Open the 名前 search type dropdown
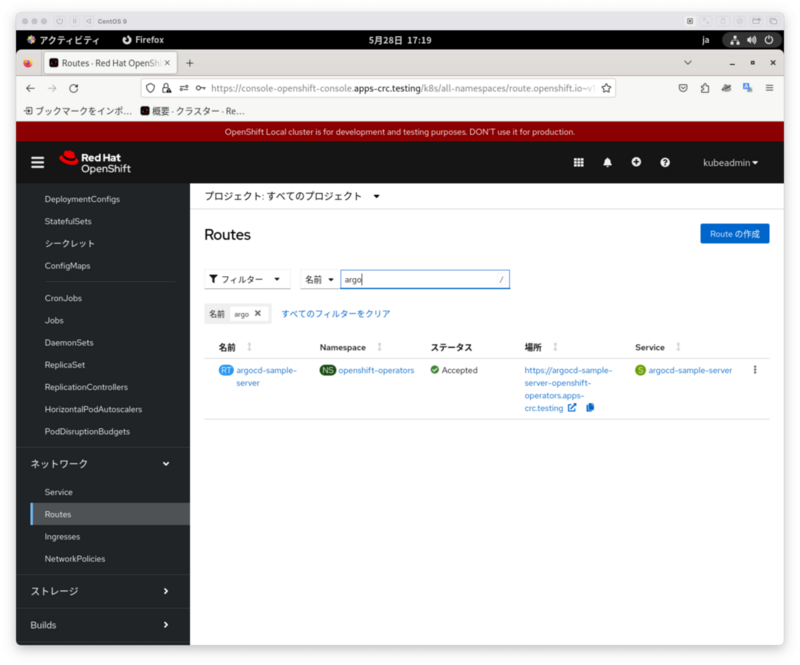The image size is (800, 665). [320, 279]
